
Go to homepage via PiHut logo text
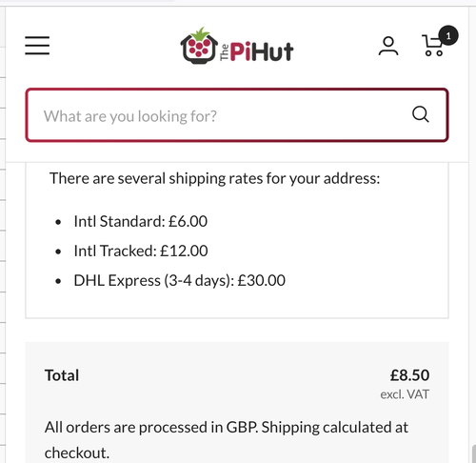pos(256,51)
